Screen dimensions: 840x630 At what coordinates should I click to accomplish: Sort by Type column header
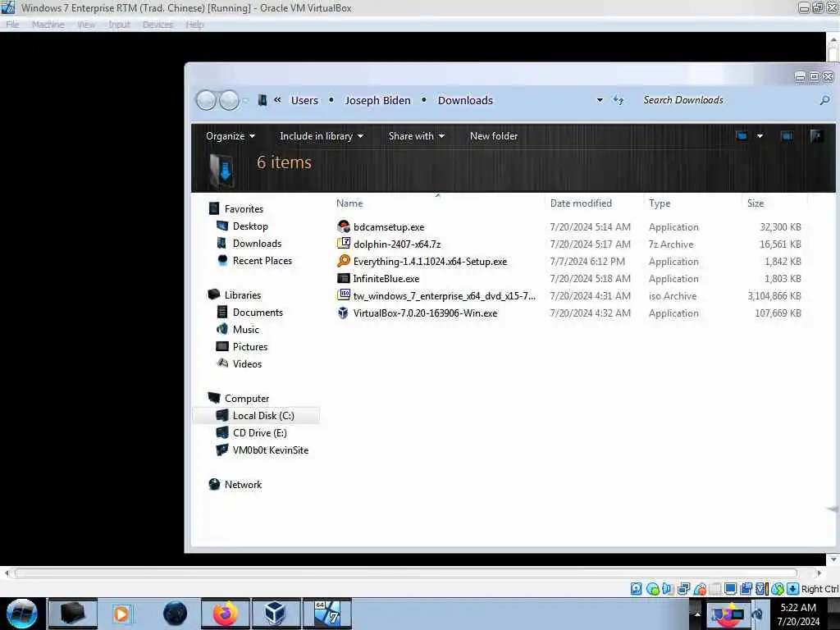(x=692, y=203)
